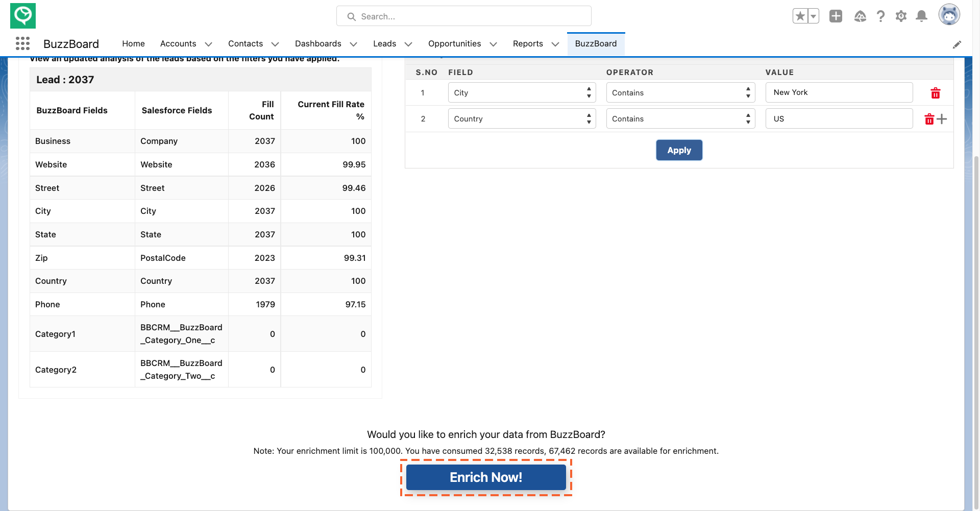Image resolution: width=980 pixels, height=511 pixels.
Task: Expand the Accounts tab chevron menu
Action: click(208, 44)
